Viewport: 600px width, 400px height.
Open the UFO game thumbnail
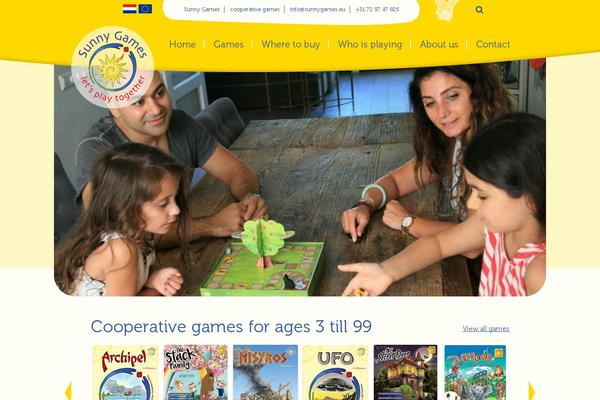[336, 372]
